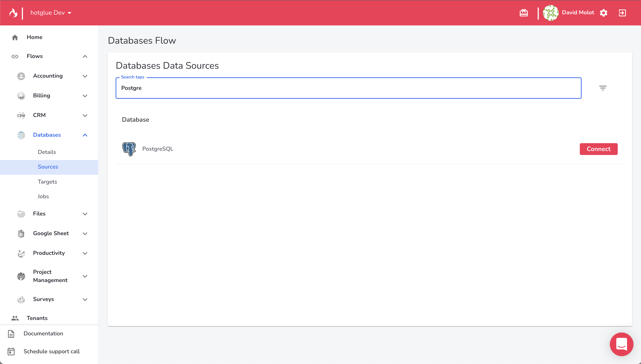641x364 pixels.
Task: Open the gift box icon in header
Action: click(x=523, y=13)
